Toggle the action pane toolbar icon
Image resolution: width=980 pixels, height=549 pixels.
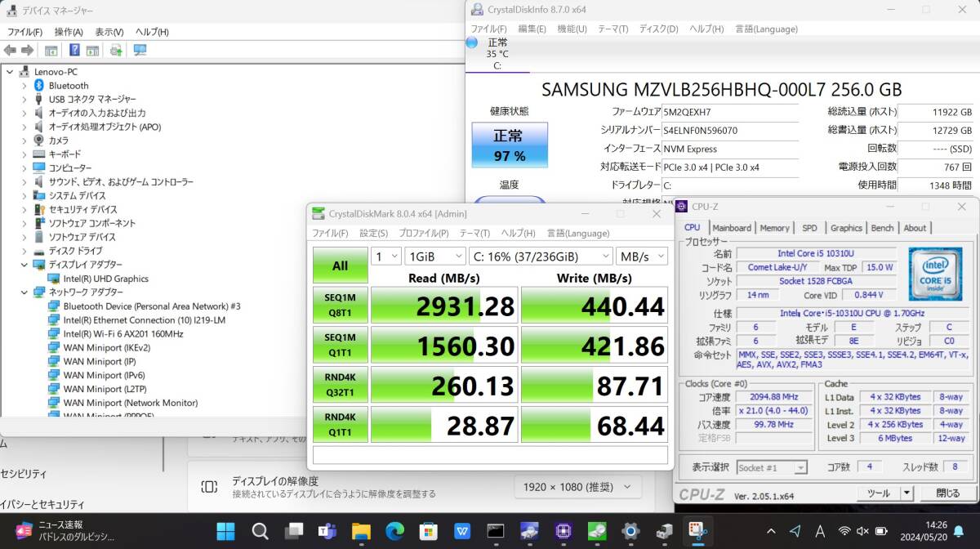[94, 50]
